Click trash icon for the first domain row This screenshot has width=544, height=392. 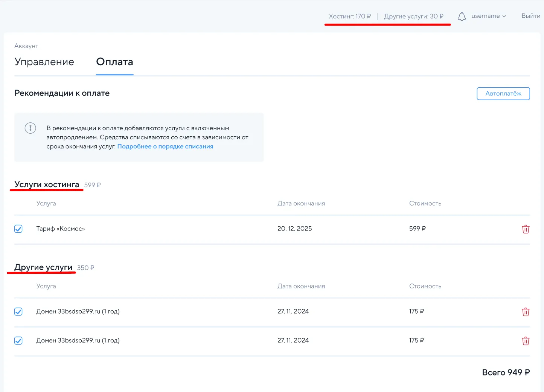(526, 312)
